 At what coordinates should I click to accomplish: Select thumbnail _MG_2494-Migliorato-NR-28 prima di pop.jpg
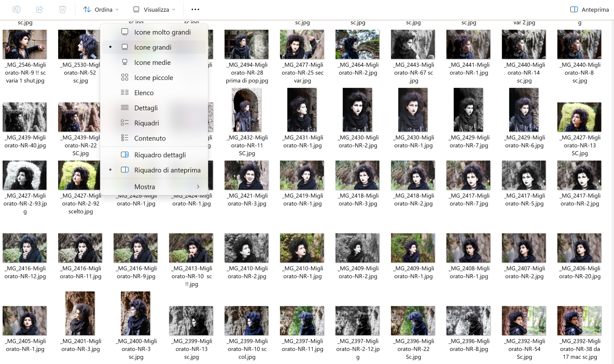[x=246, y=44]
